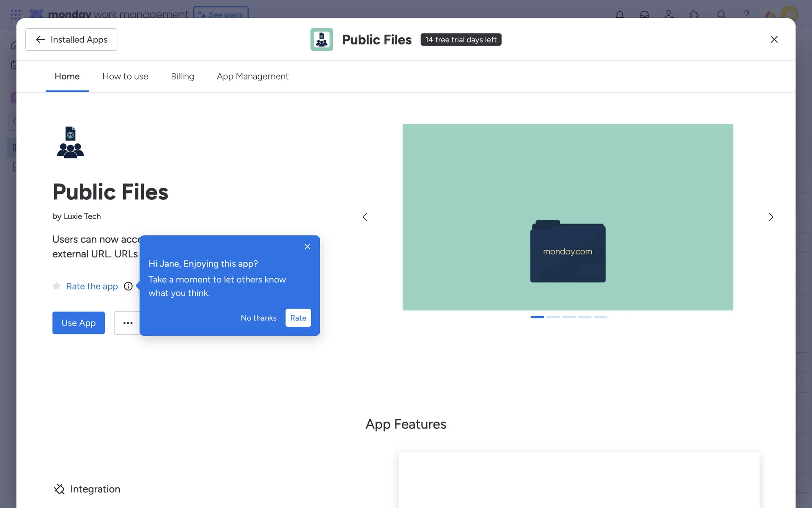Click the Integration plug icon
The width and height of the screenshot is (812, 508).
[59, 489]
